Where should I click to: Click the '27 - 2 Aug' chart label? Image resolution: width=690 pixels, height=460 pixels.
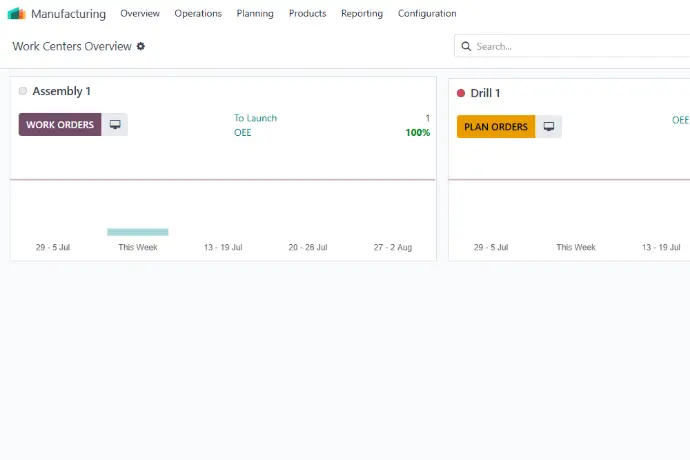(393, 247)
